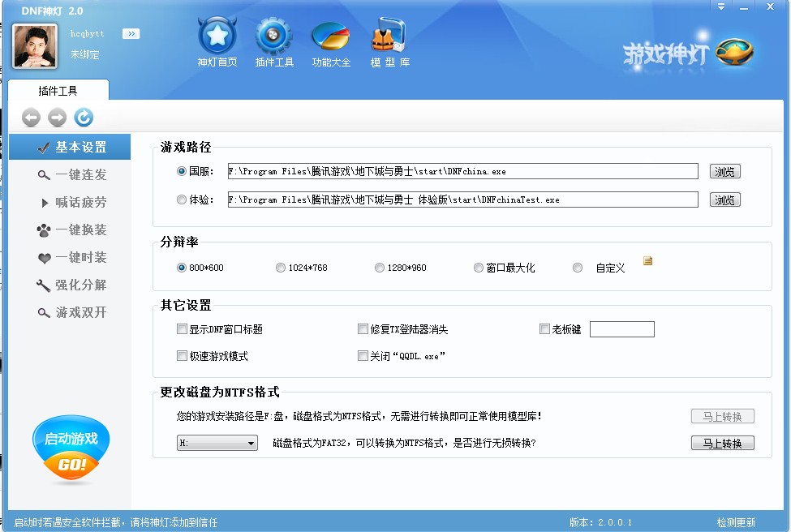
Task: Switch to the 插件工具 tab
Action: (58, 90)
